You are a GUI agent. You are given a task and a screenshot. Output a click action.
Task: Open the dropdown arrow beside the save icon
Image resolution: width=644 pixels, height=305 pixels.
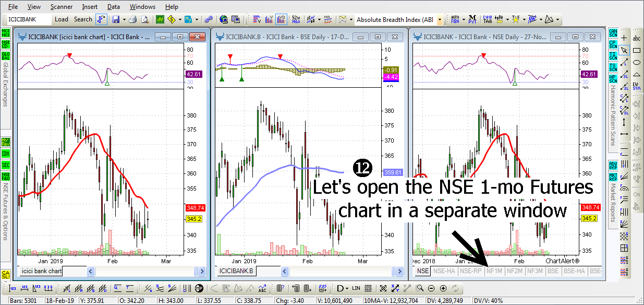click(124, 20)
